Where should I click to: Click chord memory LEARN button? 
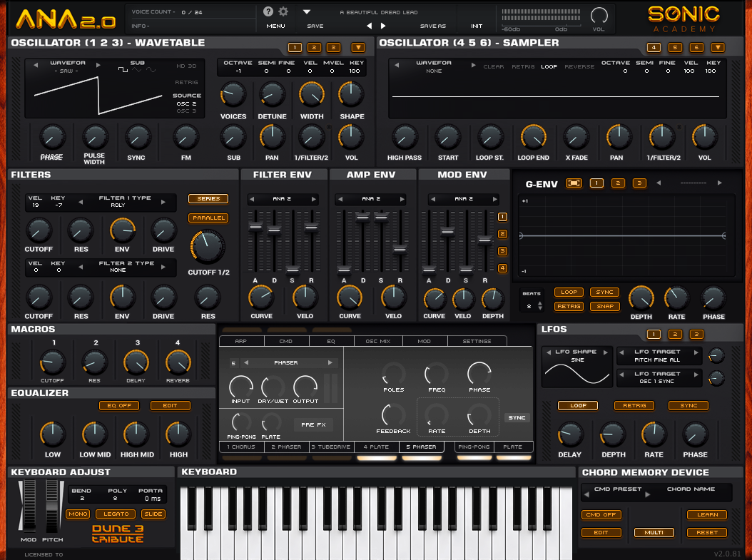707,515
